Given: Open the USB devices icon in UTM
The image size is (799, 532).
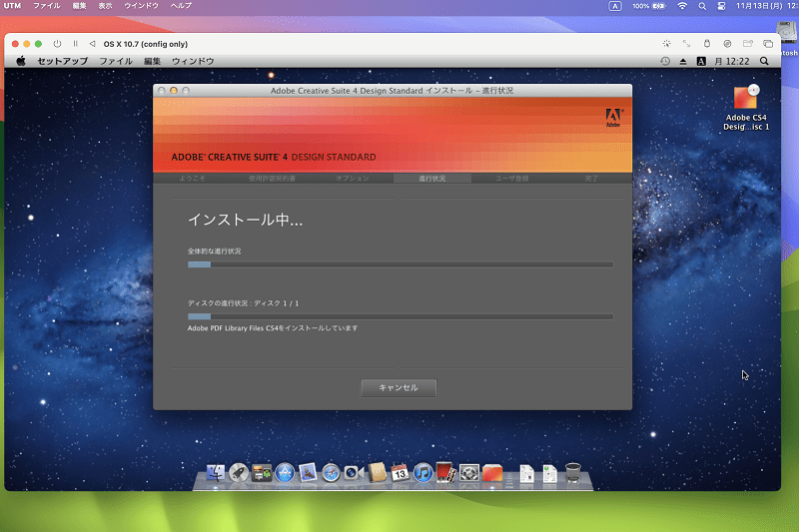Looking at the screenshot, I should click(x=707, y=44).
